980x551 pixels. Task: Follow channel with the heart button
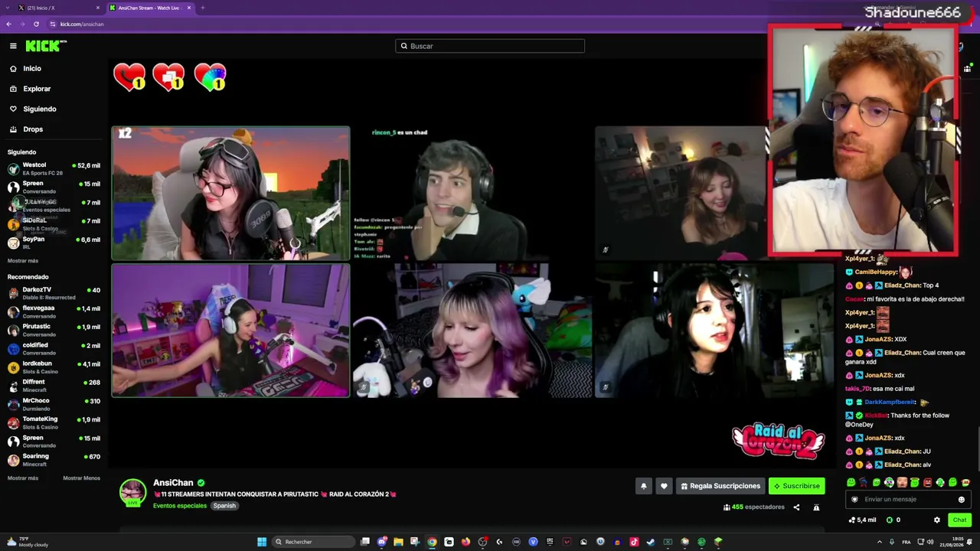click(x=664, y=486)
